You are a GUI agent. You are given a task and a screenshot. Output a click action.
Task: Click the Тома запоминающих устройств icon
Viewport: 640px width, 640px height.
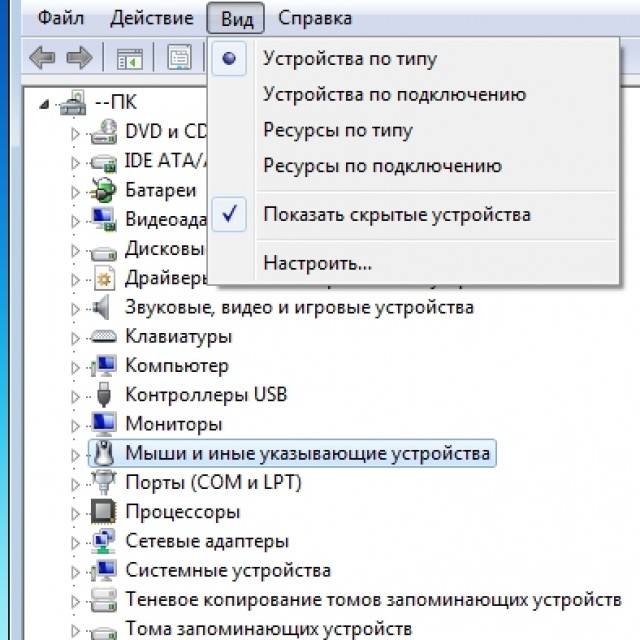tap(104, 632)
